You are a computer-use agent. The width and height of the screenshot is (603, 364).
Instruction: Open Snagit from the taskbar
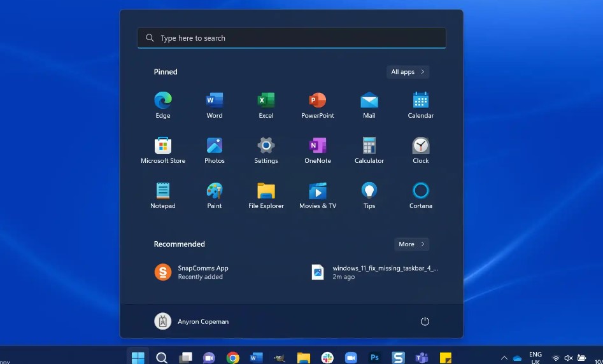pos(398,358)
